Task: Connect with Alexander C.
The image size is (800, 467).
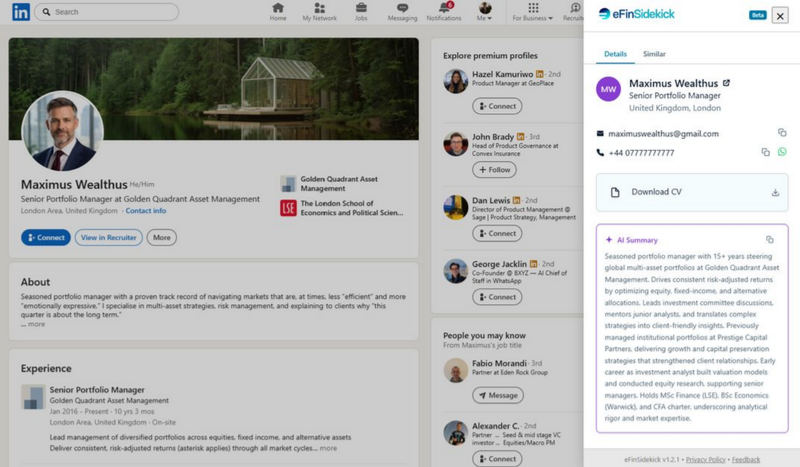Action: (x=497, y=459)
